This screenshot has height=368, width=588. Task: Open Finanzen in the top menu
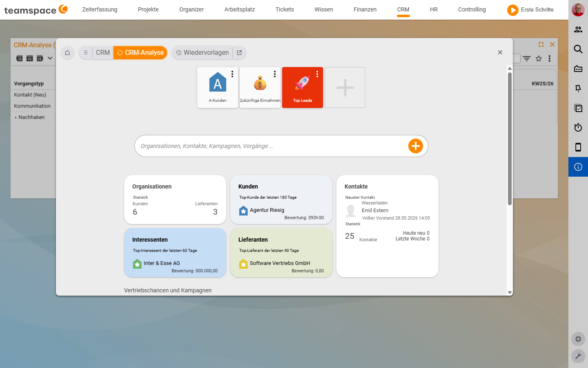(365, 9)
